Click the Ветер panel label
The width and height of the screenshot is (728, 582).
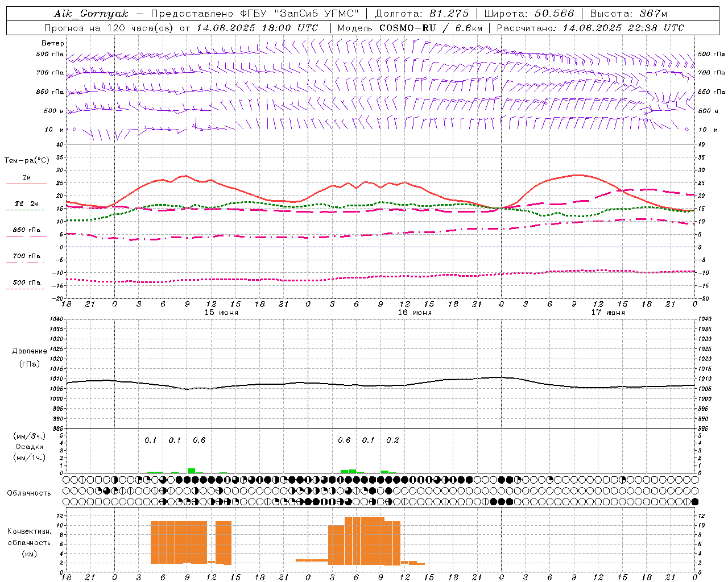pyautogui.click(x=53, y=43)
